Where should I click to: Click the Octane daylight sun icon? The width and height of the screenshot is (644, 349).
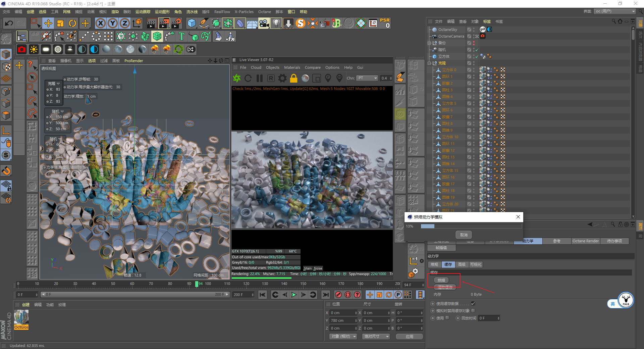[x=34, y=50]
